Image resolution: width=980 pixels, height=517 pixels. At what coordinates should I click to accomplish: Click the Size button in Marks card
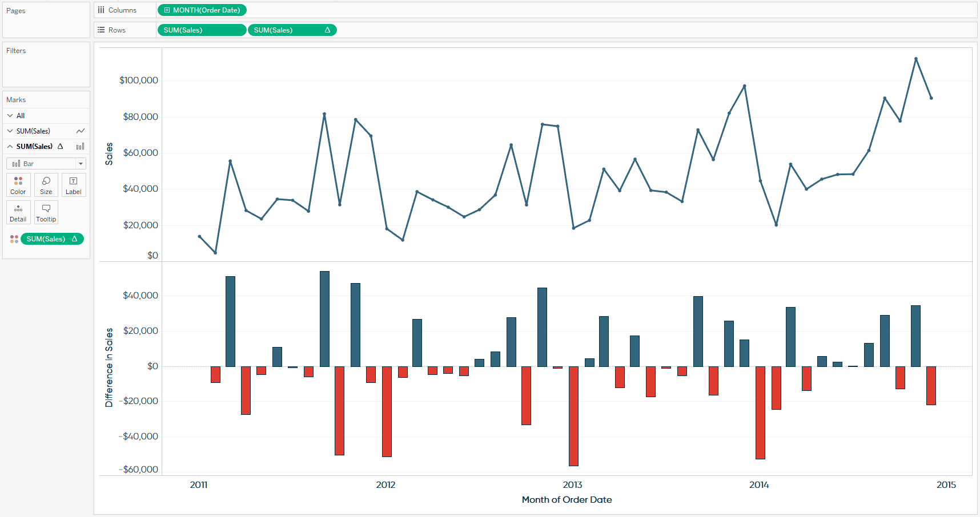tap(46, 185)
